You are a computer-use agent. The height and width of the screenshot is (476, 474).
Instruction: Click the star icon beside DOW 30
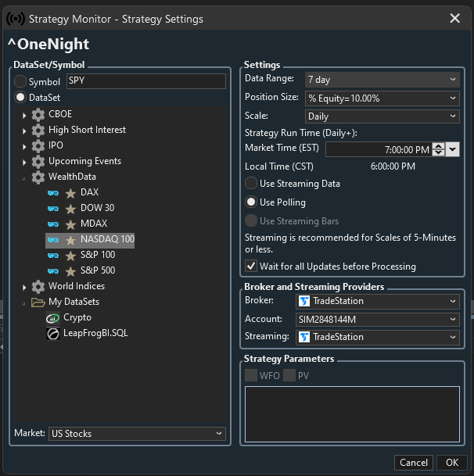[70, 209]
